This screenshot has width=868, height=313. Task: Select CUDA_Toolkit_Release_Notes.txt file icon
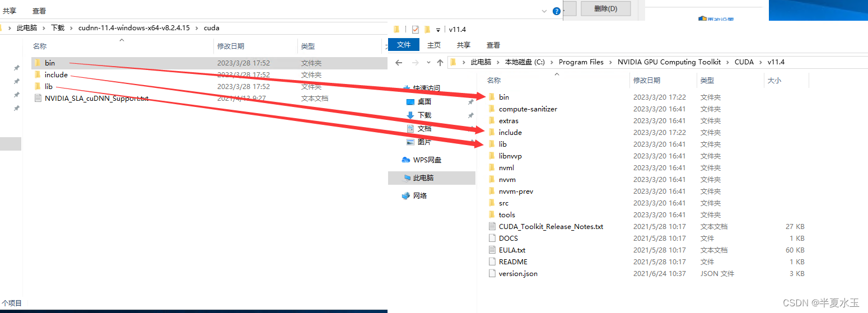pos(492,226)
